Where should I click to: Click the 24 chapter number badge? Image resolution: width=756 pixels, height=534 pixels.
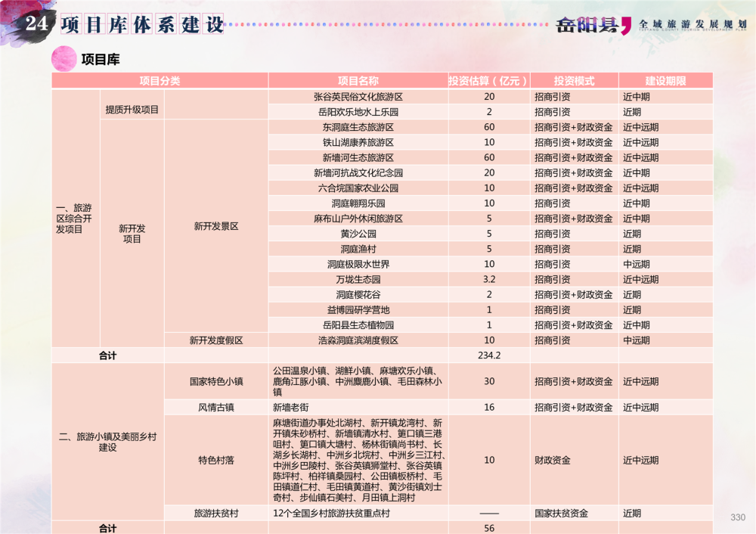(x=37, y=24)
